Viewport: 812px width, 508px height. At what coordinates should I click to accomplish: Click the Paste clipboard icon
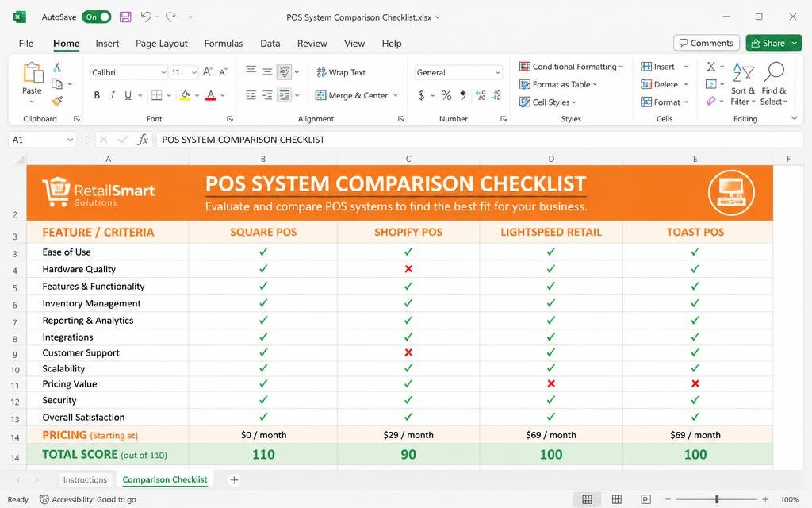[33, 72]
